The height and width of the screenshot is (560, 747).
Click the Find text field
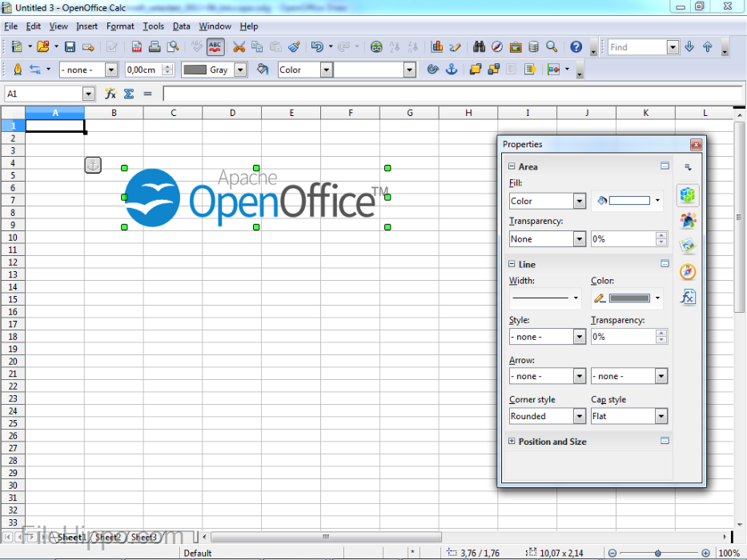click(637, 46)
